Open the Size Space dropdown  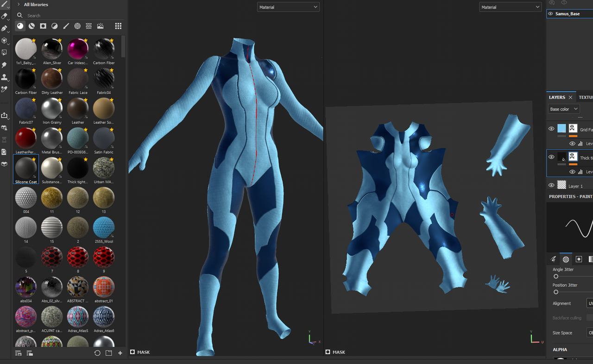tap(590, 333)
